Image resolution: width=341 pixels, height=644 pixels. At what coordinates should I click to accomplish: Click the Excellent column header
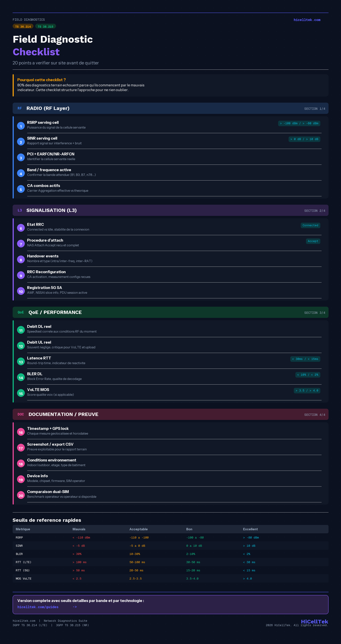tap(250, 529)
